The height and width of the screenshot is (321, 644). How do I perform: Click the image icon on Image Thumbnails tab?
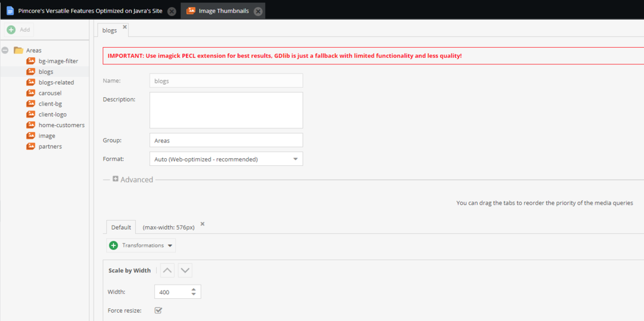click(x=191, y=11)
